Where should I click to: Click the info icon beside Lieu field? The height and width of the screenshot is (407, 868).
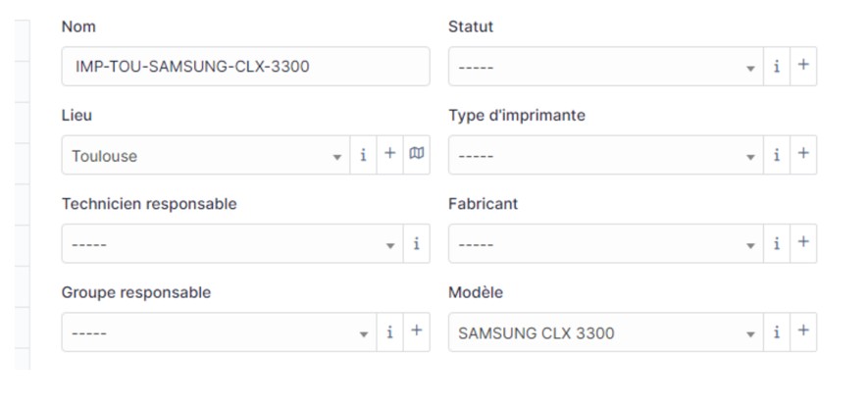[363, 155]
